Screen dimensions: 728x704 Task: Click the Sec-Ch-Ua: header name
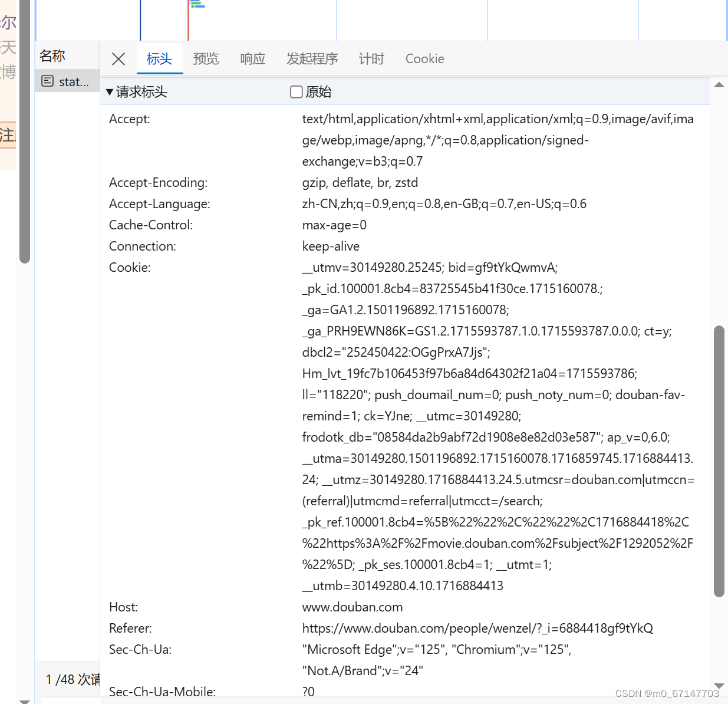tap(140, 650)
